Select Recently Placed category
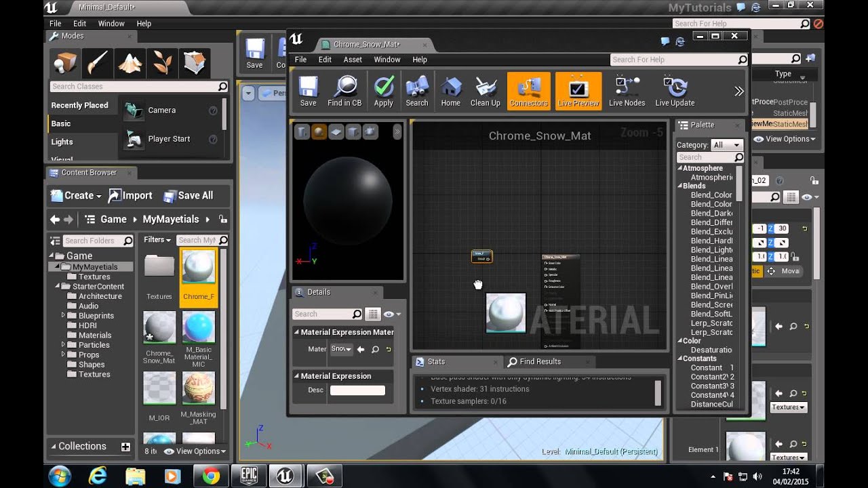 (79, 105)
